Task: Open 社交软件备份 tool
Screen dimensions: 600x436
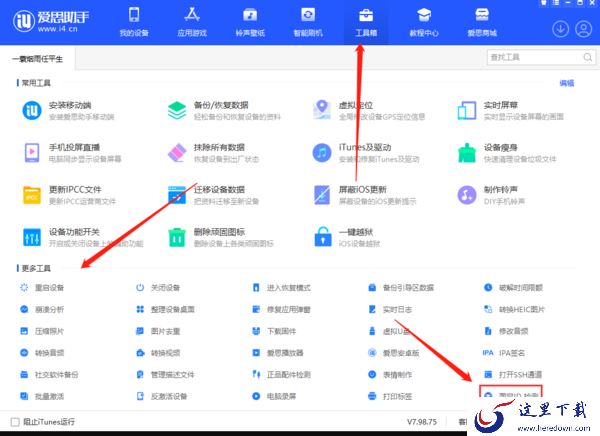Action: click(49, 375)
